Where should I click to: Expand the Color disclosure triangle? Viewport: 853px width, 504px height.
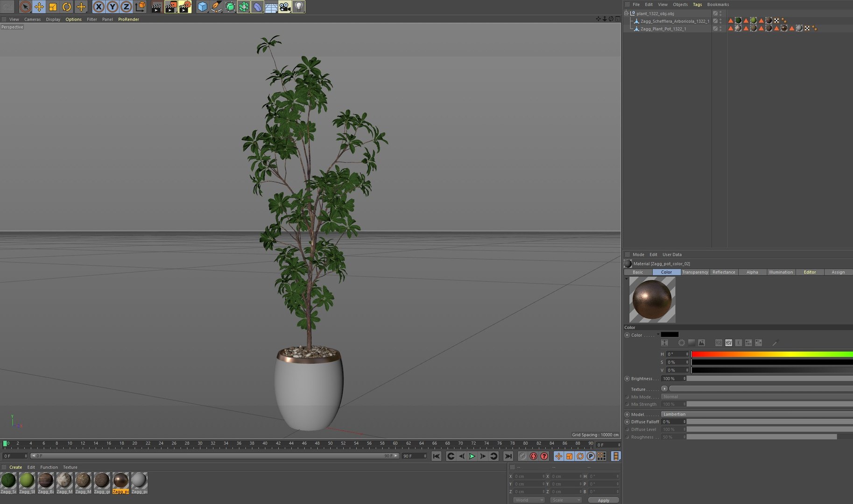[658, 335]
